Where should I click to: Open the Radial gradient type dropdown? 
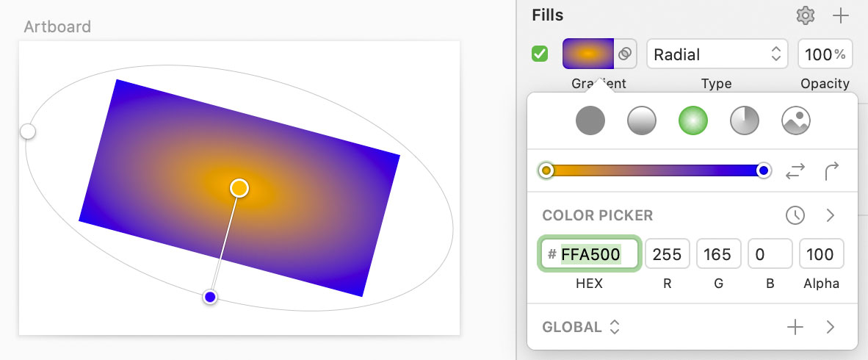point(717,54)
